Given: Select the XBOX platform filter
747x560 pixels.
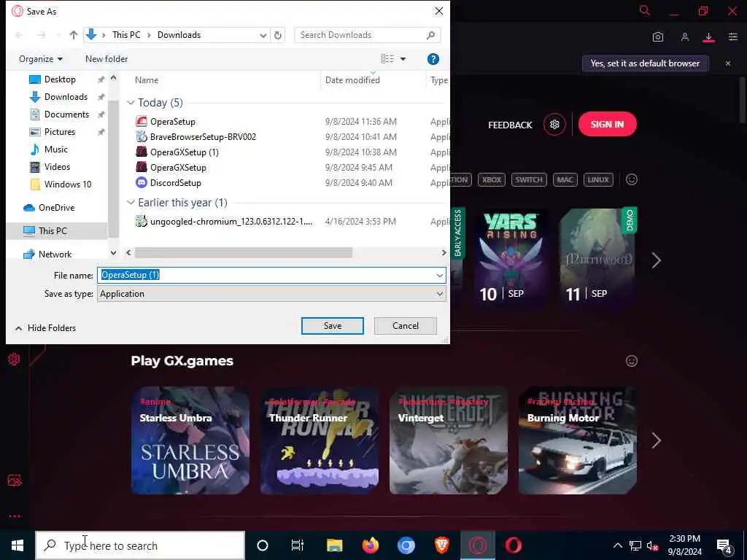Looking at the screenshot, I should [491, 179].
